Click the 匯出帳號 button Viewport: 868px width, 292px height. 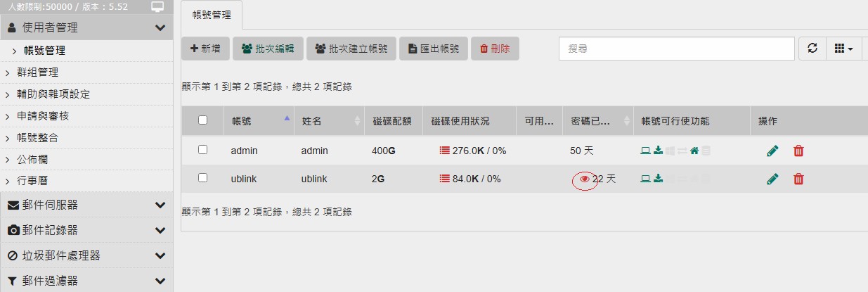434,49
